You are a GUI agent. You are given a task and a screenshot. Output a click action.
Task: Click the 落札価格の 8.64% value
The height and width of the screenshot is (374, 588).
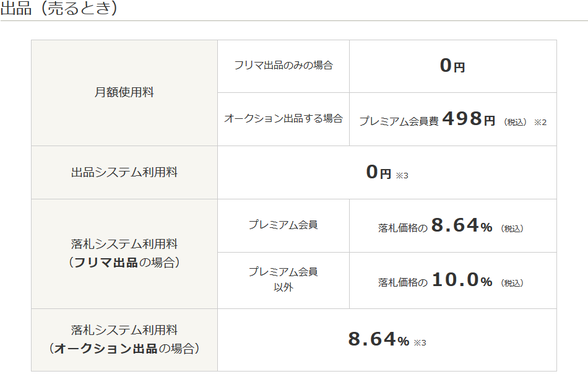point(435,226)
